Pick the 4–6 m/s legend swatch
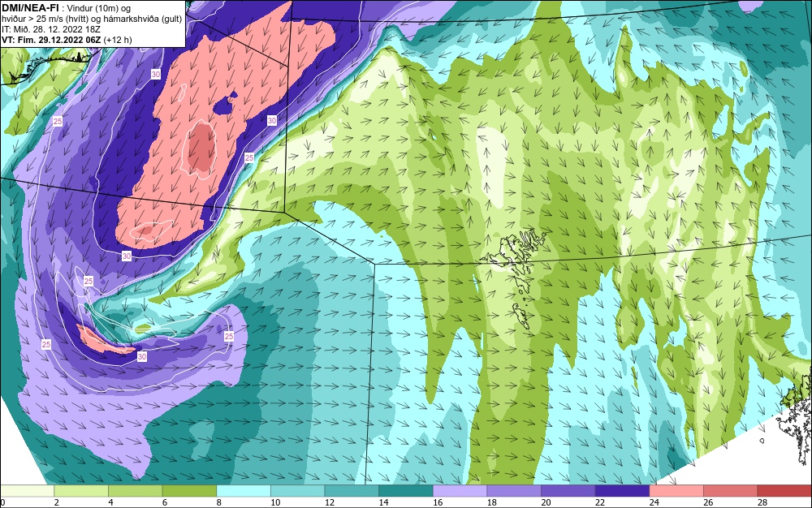The width and height of the screenshot is (812, 508). pos(135,491)
